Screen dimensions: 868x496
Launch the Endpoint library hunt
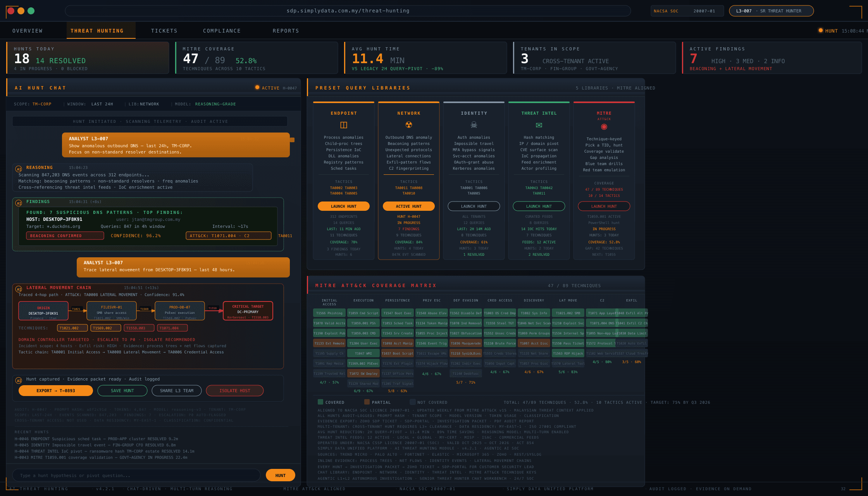coord(344,206)
